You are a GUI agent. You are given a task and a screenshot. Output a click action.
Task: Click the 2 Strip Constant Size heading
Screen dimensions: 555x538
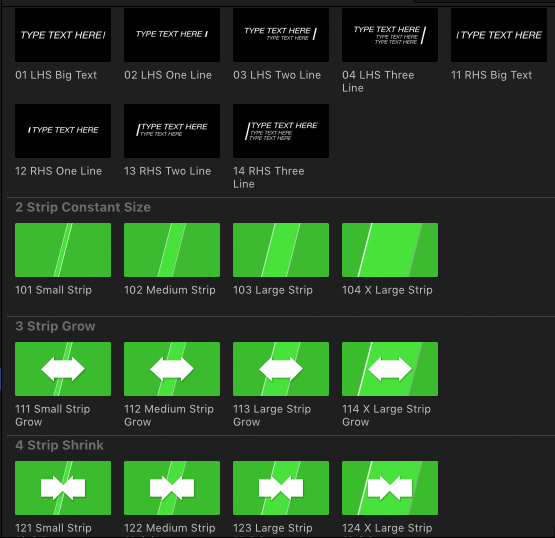point(83,207)
